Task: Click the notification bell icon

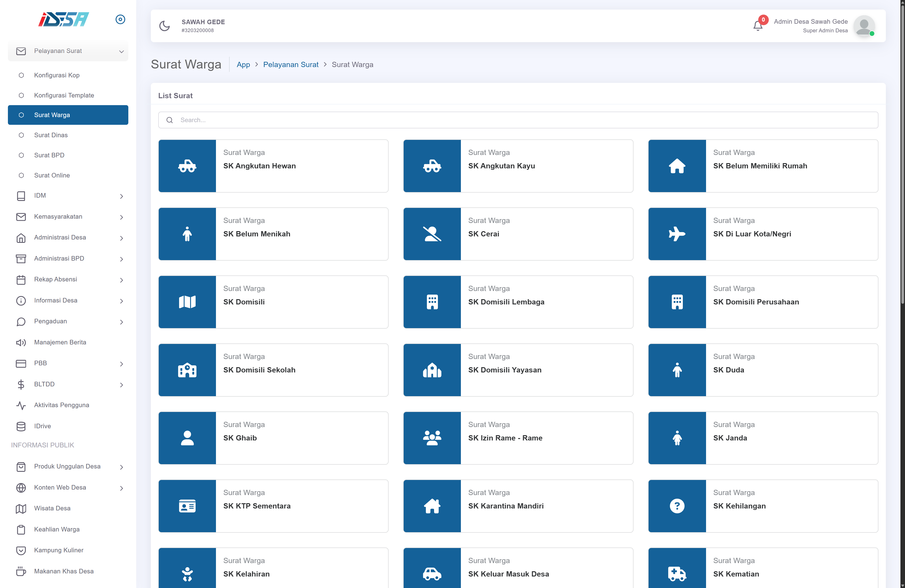Action: 757,26
